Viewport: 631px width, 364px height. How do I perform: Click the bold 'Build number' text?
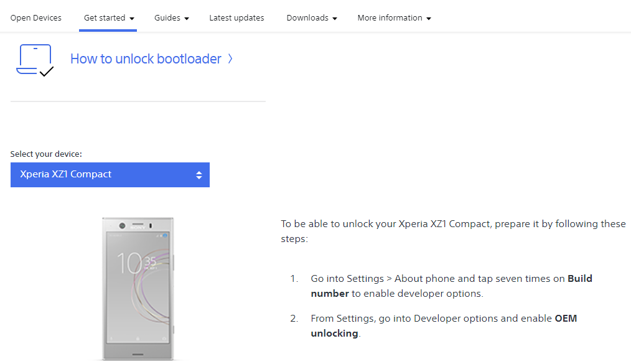[451, 286]
